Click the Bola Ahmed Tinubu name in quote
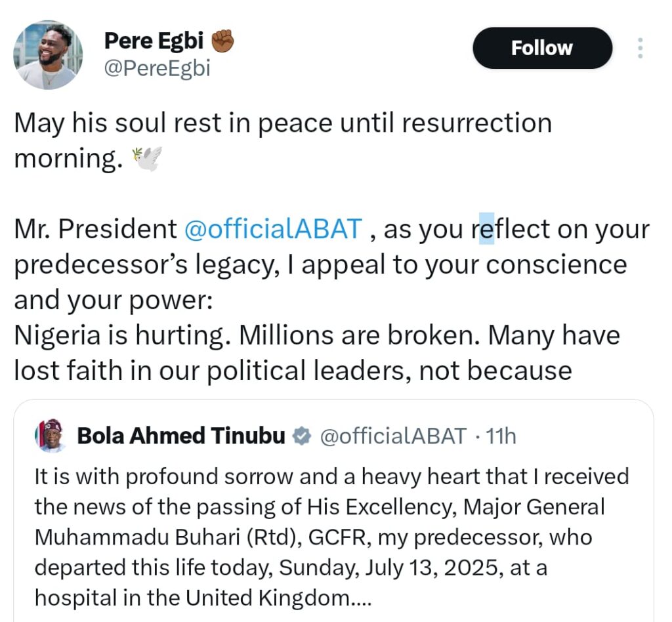The image size is (672, 622). [181, 436]
